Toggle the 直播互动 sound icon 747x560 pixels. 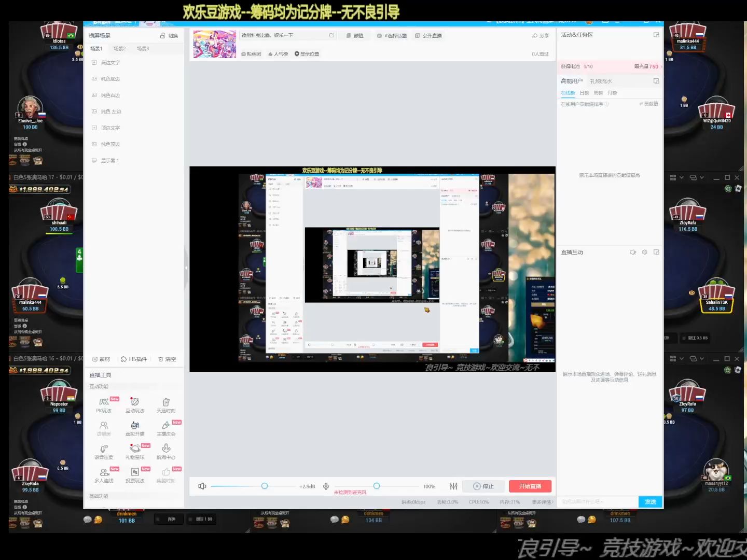pos(633,252)
